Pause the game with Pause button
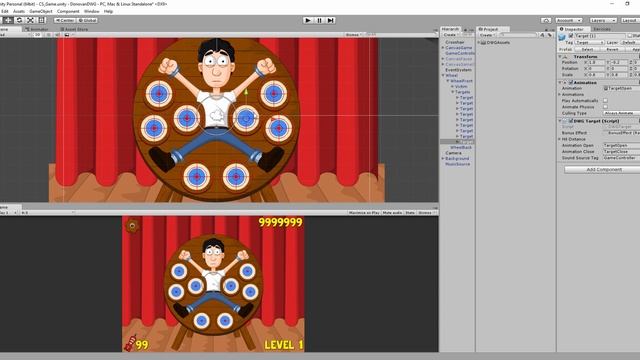 [x=319, y=20]
